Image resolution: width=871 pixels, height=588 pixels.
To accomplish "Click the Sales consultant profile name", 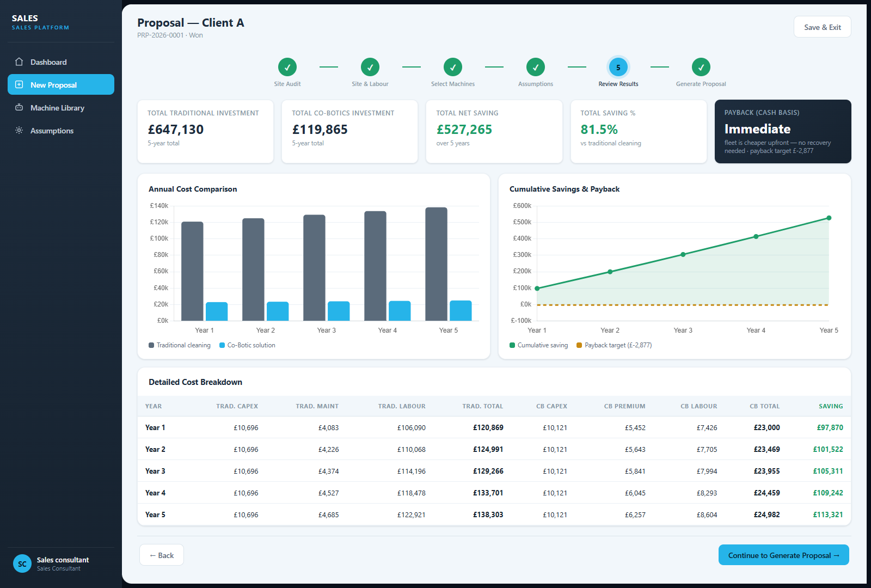I will [x=63, y=560].
